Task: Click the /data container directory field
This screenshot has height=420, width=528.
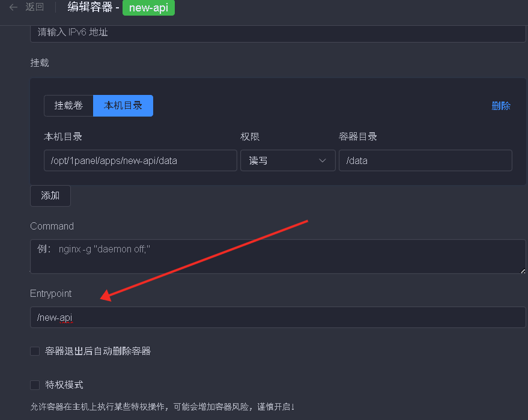Action: 425,160
